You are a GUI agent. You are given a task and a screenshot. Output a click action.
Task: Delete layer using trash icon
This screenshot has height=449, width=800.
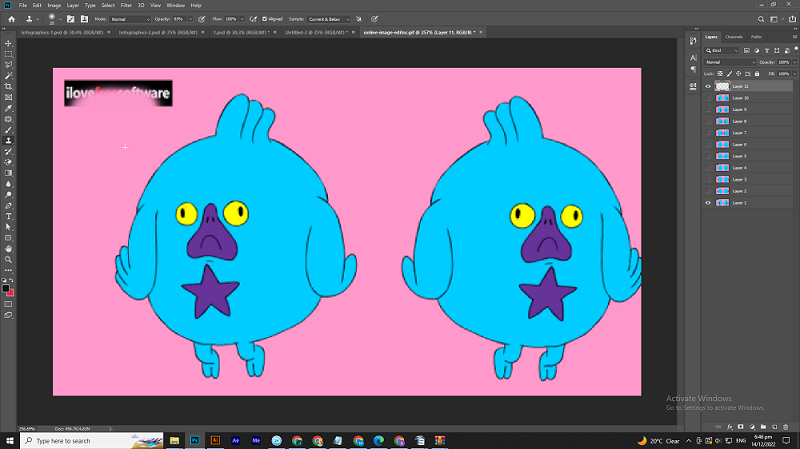(786, 427)
